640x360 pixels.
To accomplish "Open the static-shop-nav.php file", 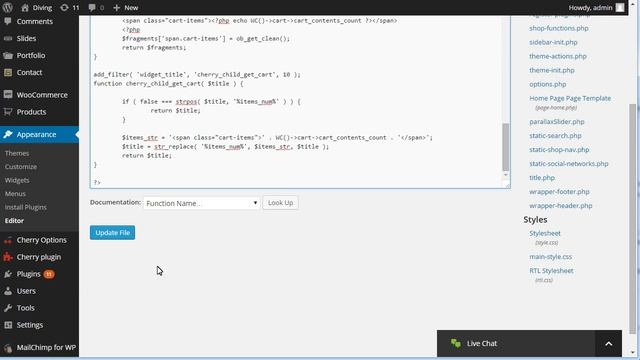I will tap(559, 150).
